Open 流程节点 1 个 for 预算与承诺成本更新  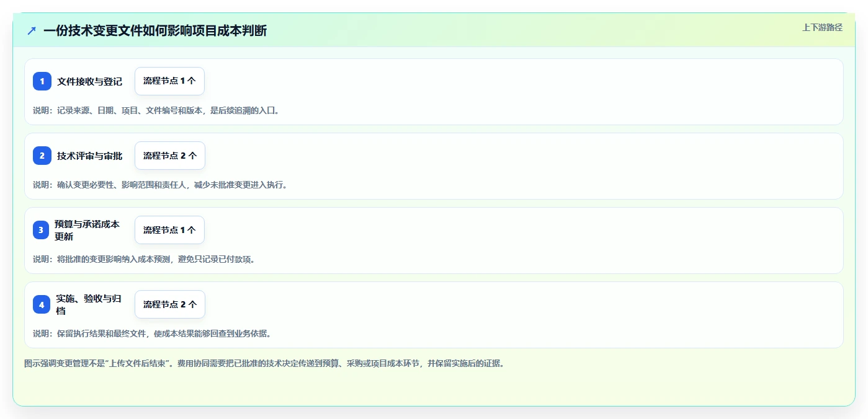click(169, 230)
